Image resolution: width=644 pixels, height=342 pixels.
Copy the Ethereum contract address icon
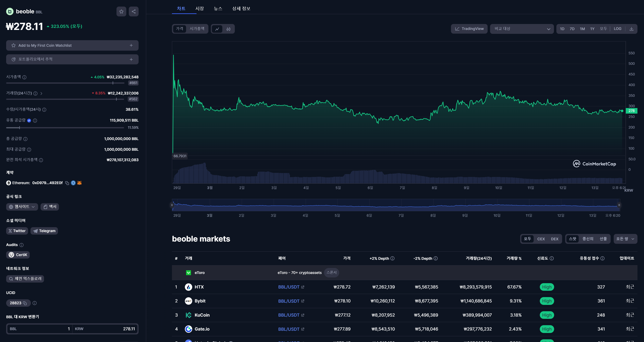click(x=67, y=183)
